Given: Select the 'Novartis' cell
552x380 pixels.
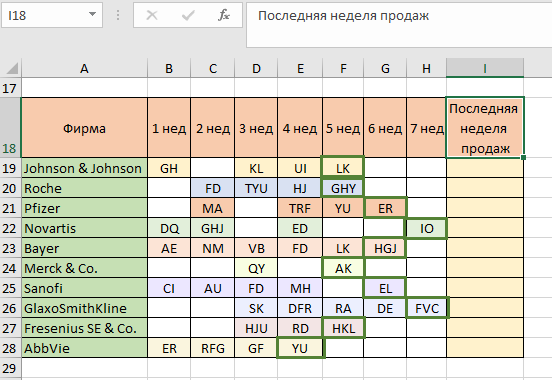Looking at the screenshot, I should pos(84,228).
